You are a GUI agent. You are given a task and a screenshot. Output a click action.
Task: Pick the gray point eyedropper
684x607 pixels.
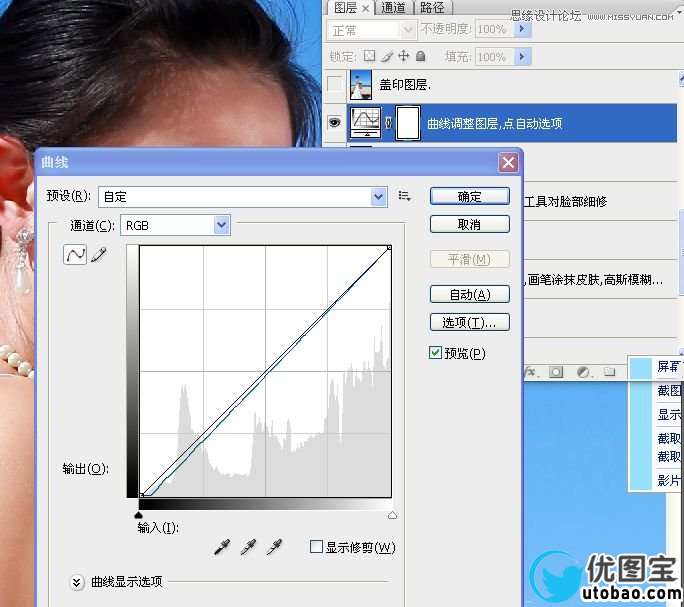(x=248, y=546)
